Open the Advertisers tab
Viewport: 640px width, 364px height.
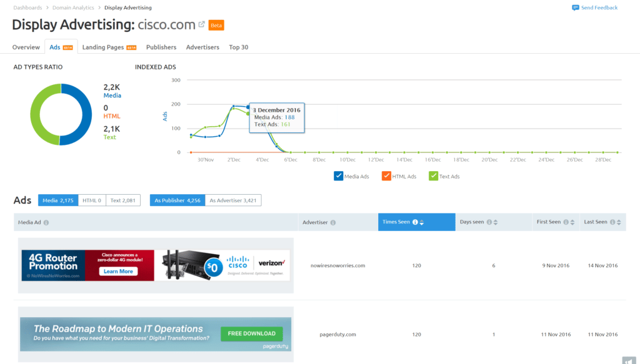pos(202,47)
